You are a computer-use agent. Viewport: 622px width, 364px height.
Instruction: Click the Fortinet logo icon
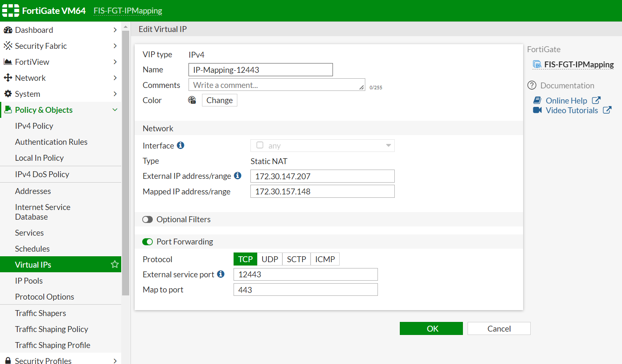[x=11, y=11]
